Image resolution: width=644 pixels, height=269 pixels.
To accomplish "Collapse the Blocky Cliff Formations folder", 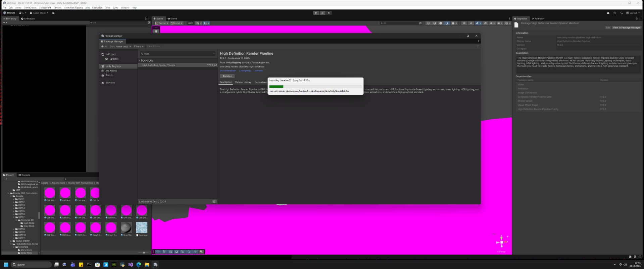I will point(8,193).
